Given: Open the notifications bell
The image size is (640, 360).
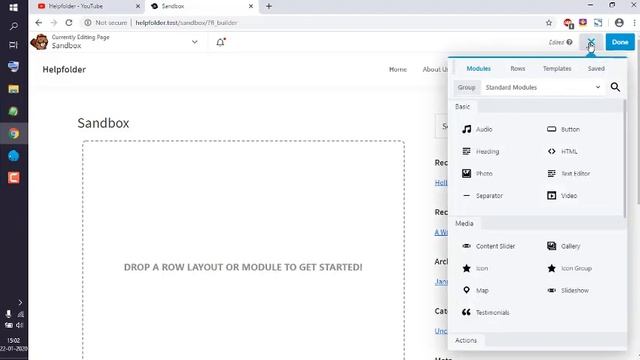Looking at the screenshot, I should click(221, 42).
